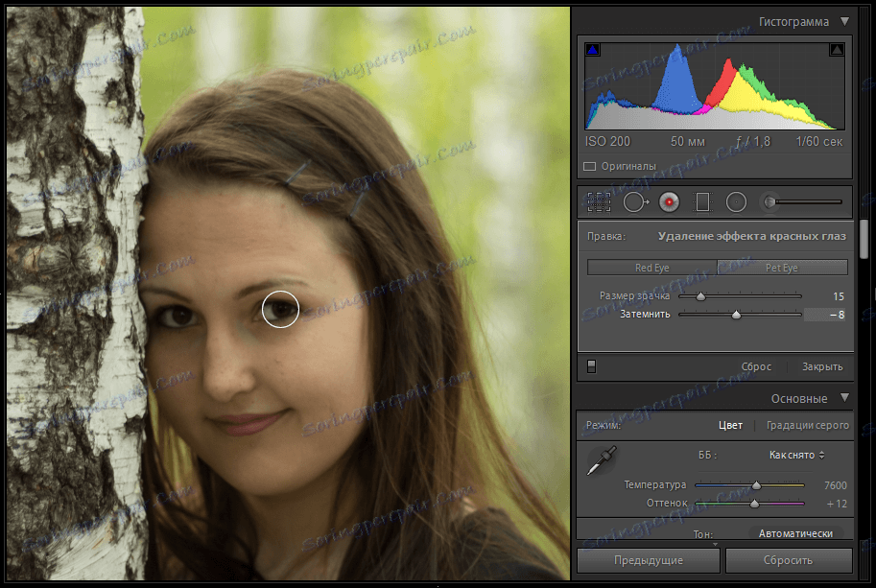The width and height of the screenshot is (876, 588).
Task: Click the Сброс button
Action: click(755, 365)
